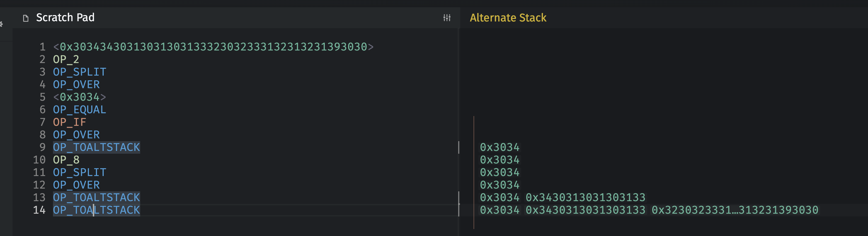Click OP_OVER on line 12

76,185
